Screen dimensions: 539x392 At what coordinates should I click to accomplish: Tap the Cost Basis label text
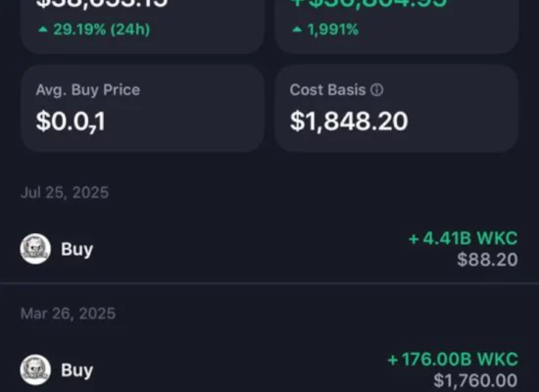click(327, 90)
